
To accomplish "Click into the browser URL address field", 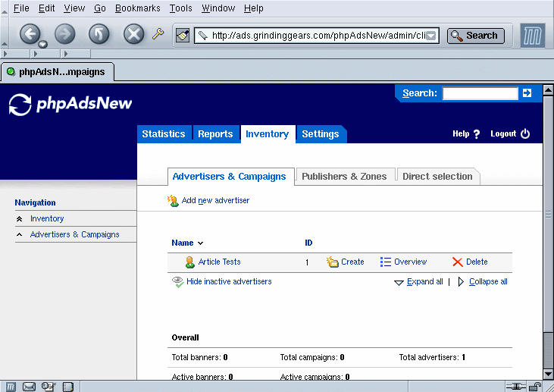I will tap(318, 36).
